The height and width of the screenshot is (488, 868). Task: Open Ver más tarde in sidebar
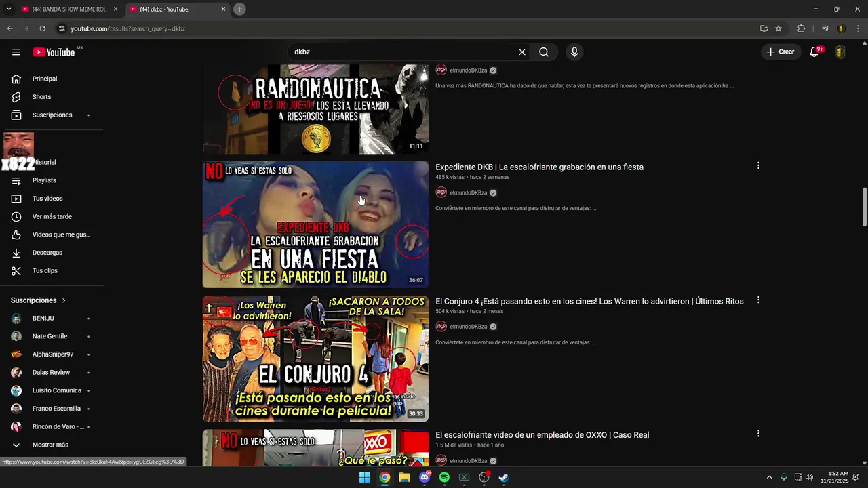(52, 217)
